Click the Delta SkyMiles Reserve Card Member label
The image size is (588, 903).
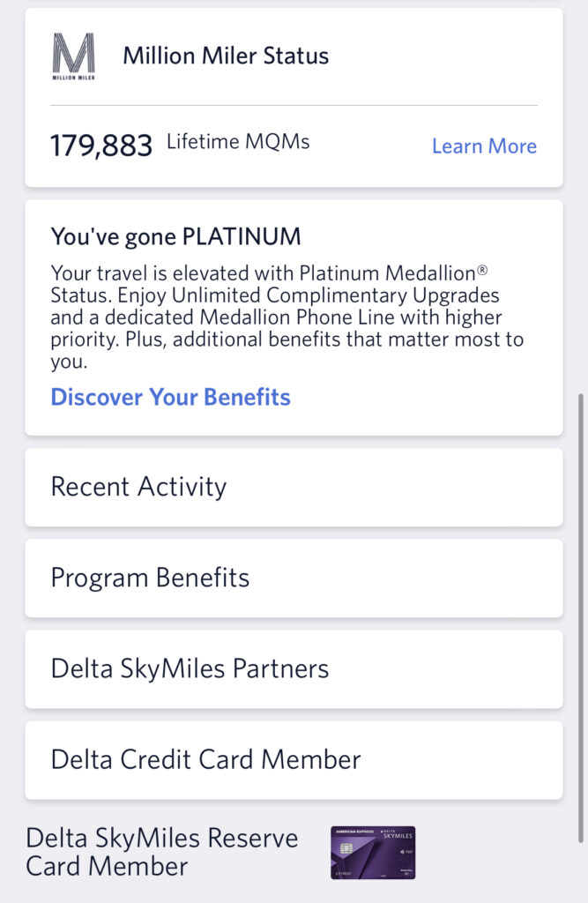160,852
